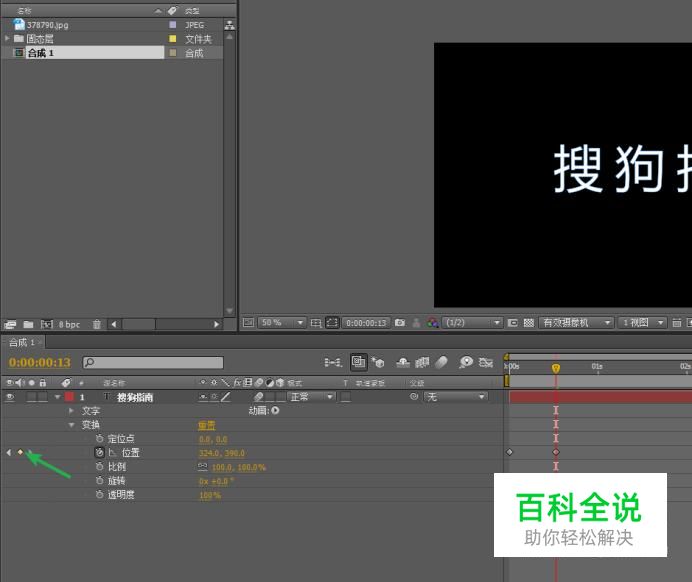Open the (1/2) resolution dropdown
Screen dimensions: 692x582
pos(472,323)
